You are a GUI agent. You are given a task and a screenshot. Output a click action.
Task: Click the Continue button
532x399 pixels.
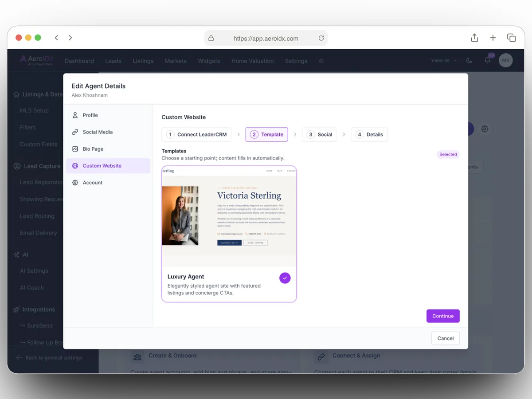443,316
